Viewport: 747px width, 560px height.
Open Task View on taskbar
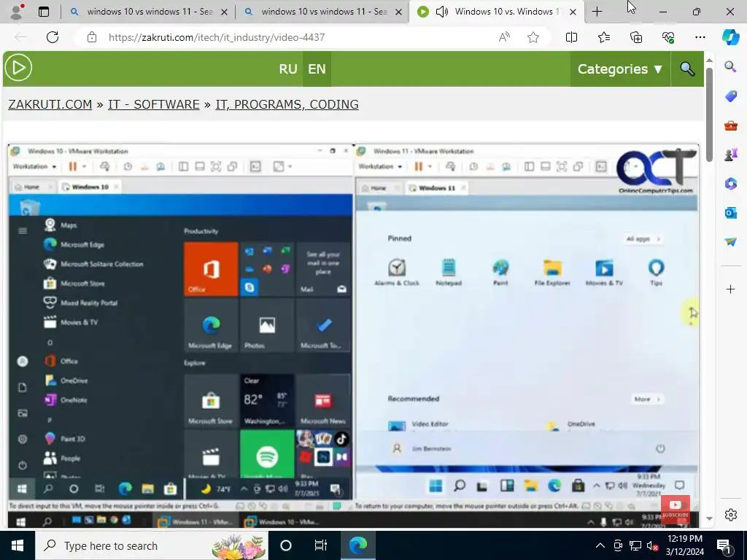coord(321,545)
